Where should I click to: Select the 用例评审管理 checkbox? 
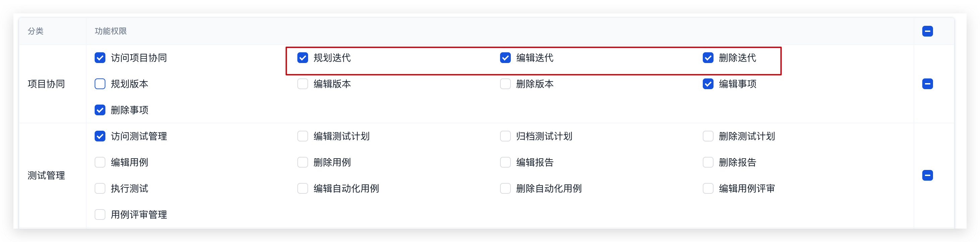100,215
